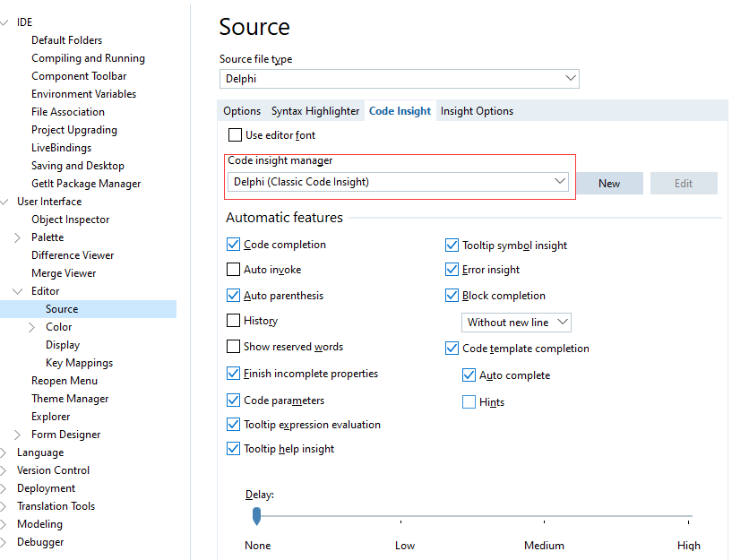Expand the Debugger tree node
Image resolution: width=749 pixels, height=560 pixels.
pyautogui.click(x=4, y=542)
